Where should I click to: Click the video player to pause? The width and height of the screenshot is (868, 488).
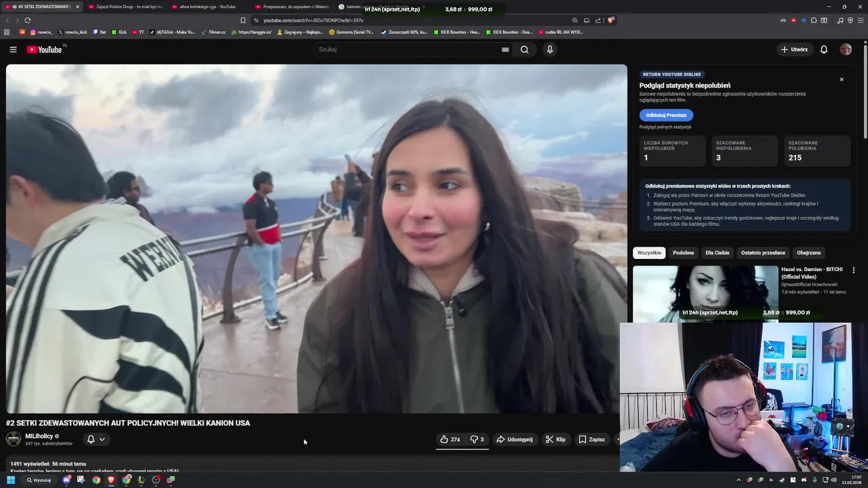[317, 239]
